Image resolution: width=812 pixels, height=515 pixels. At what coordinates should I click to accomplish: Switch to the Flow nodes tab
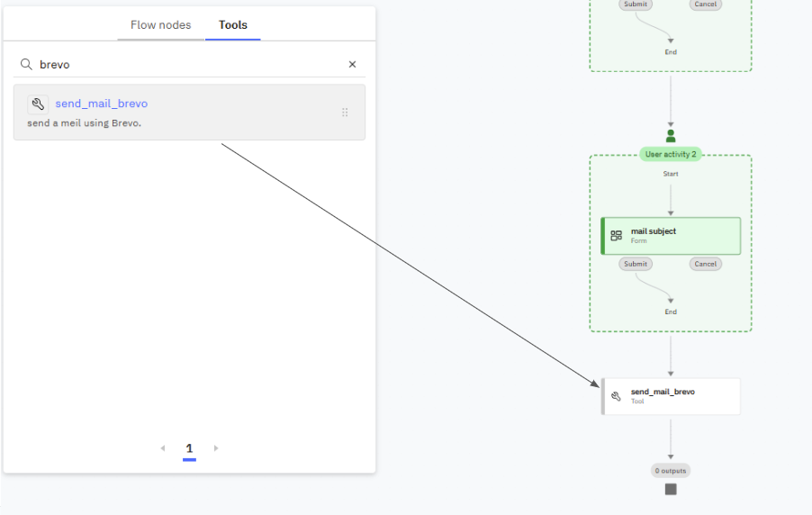pyautogui.click(x=160, y=25)
